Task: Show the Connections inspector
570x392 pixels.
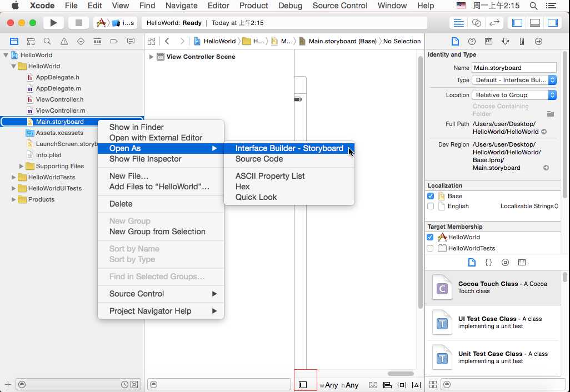Action: pos(539,41)
